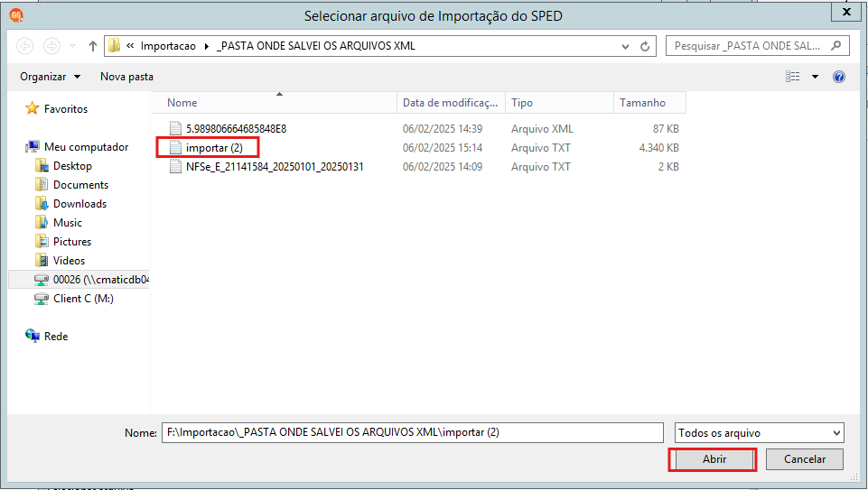The image size is (868, 490).
Task: Click the file icon of the NFSe_E file
Action: (175, 166)
